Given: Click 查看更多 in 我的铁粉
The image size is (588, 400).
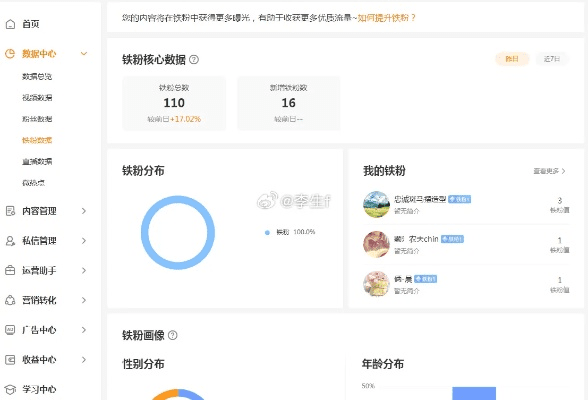Looking at the screenshot, I should (x=549, y=171).
